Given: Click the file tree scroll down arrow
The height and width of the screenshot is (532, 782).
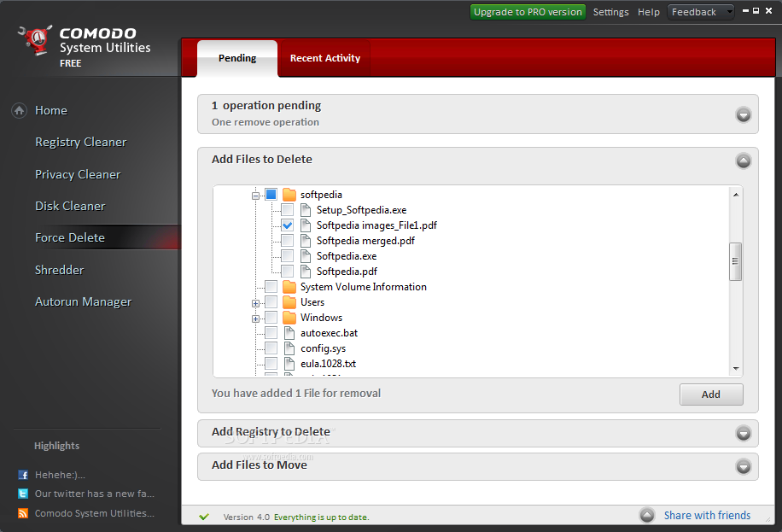Looking at the screenshot, I should 736,368.
